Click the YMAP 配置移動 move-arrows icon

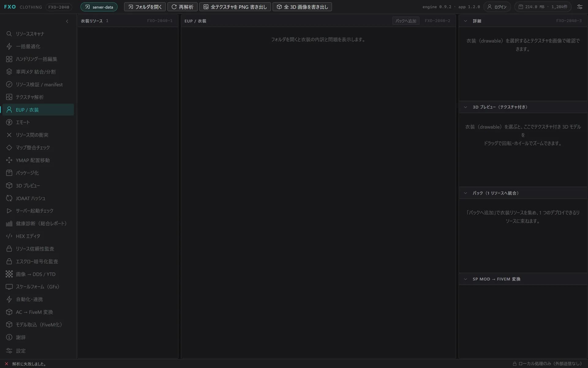click(x=9, y=160)
